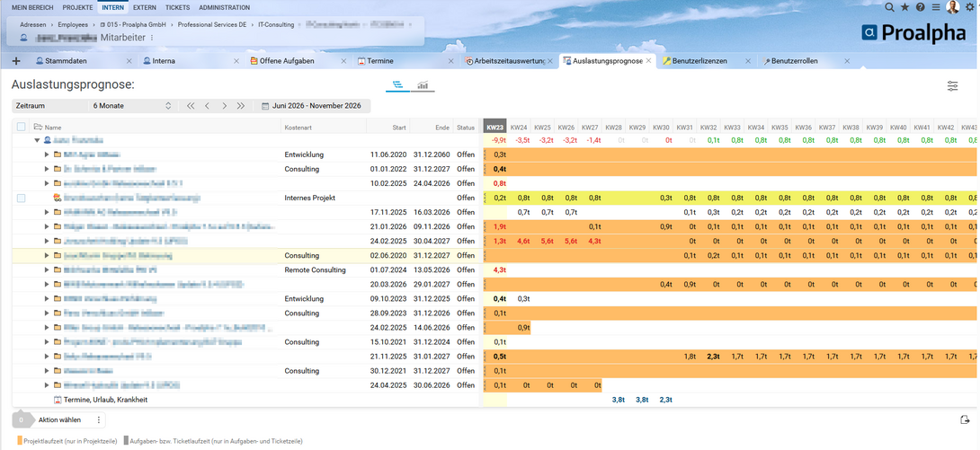Screen dimensions: 980x450
Task: Switch to the Gantt view icon
Action: coord(396,85)
